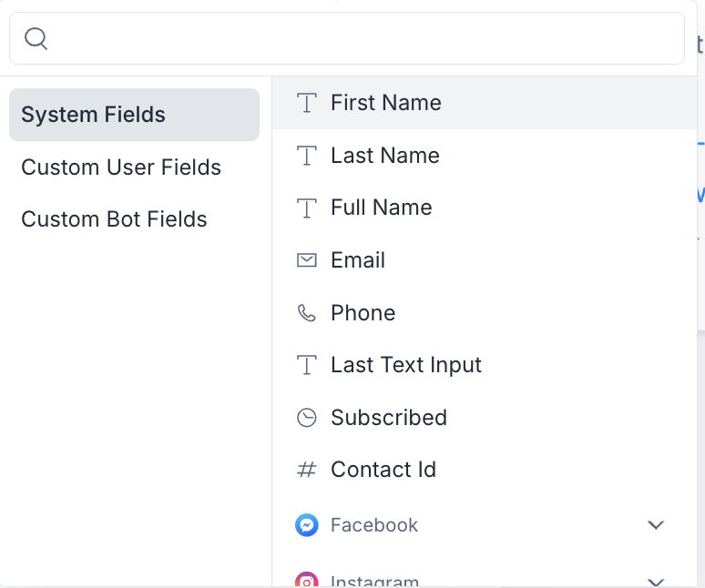Switch to Custom User Fields
705x588 pixels.
coord(121,167)
